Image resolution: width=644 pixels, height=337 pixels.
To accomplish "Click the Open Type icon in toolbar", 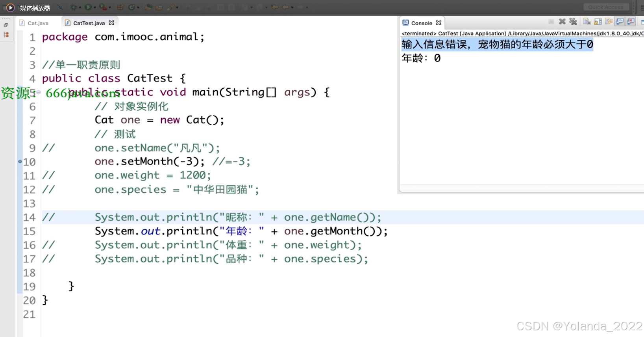I will click(x=148, y=7).
